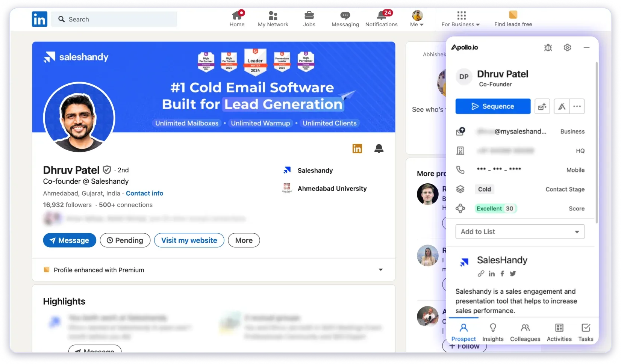
Task: Open LinkedIn Notifications with 24 alerts
Action: (381, 18)
